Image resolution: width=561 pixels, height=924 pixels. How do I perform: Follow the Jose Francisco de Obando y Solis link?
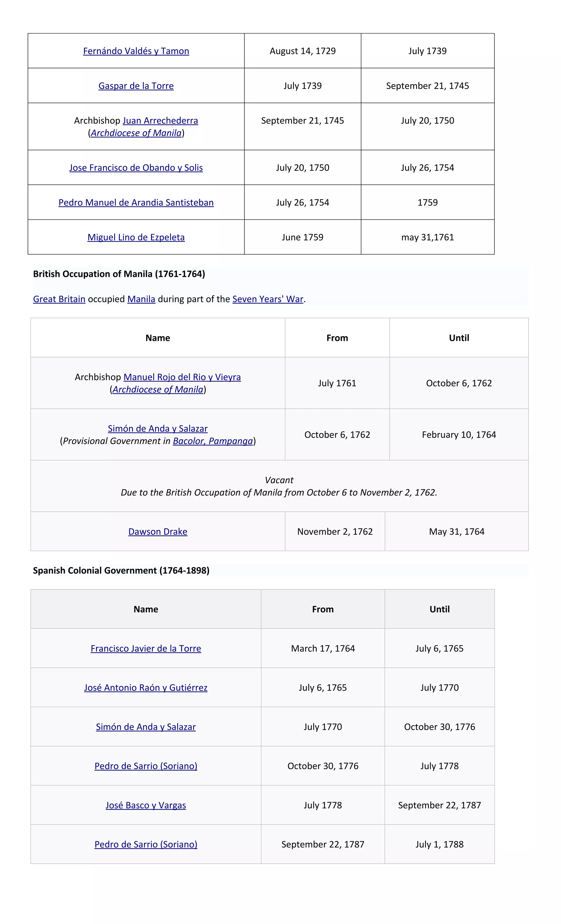136,168
